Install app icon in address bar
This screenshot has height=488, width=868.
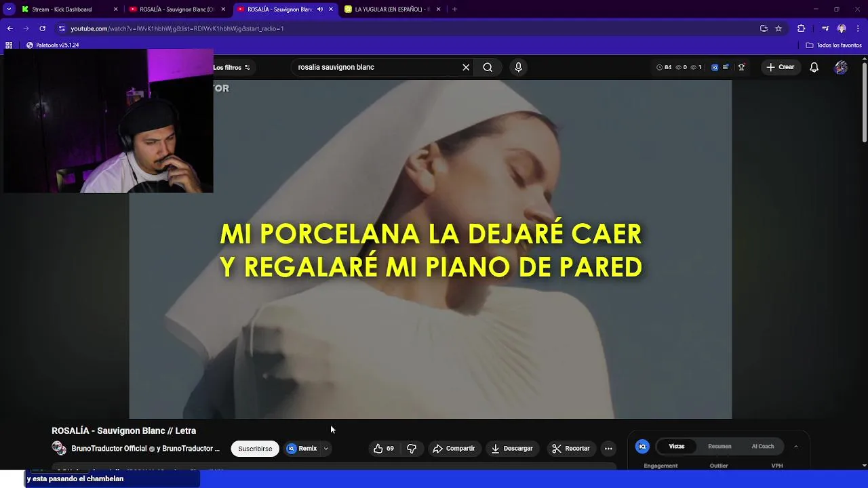pos(764,28)
